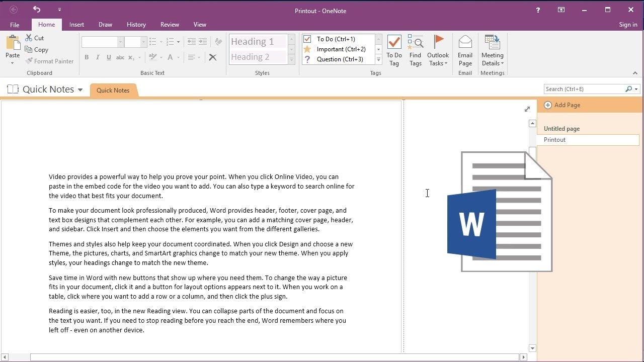Switch to the Review tab
The width and height of the screenshot is (644, 362).
[170, 25]
